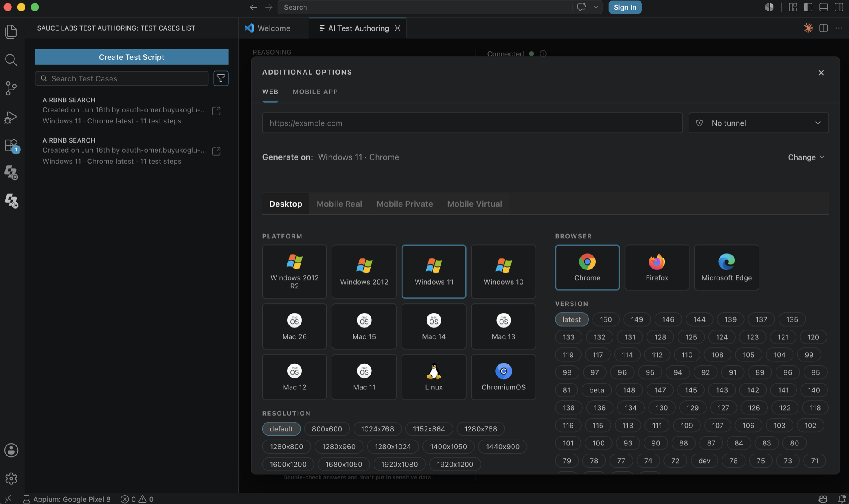849x504 pixels.
Task: Go forward using the navigation arrow
Action: (x=269, y=7)
